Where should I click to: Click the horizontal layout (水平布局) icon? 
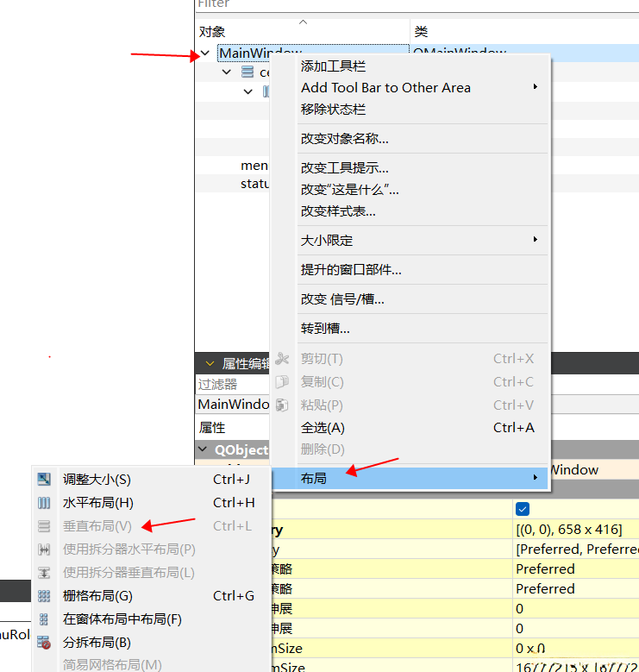click(x=44, y=503)
